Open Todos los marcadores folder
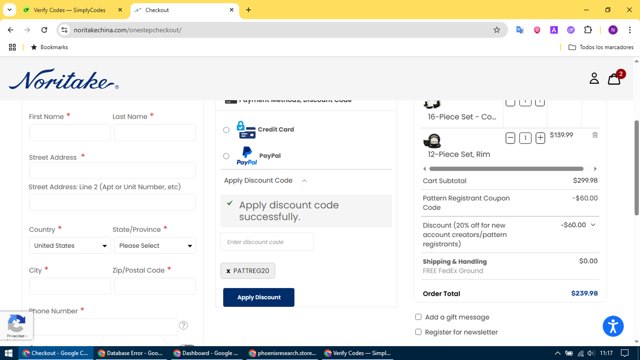The image size is (640, 360). coord(601,47)
